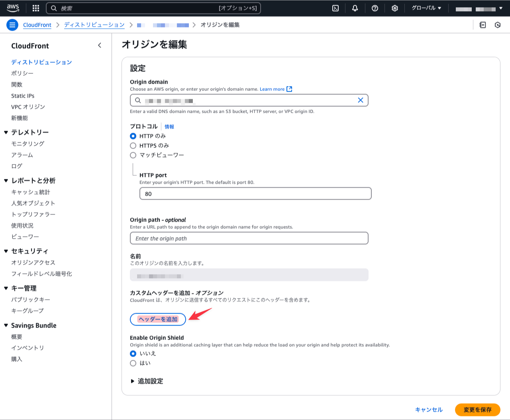Select はい for Origin Shield
This screenshot has height=420, width=510.
point(133,363)
